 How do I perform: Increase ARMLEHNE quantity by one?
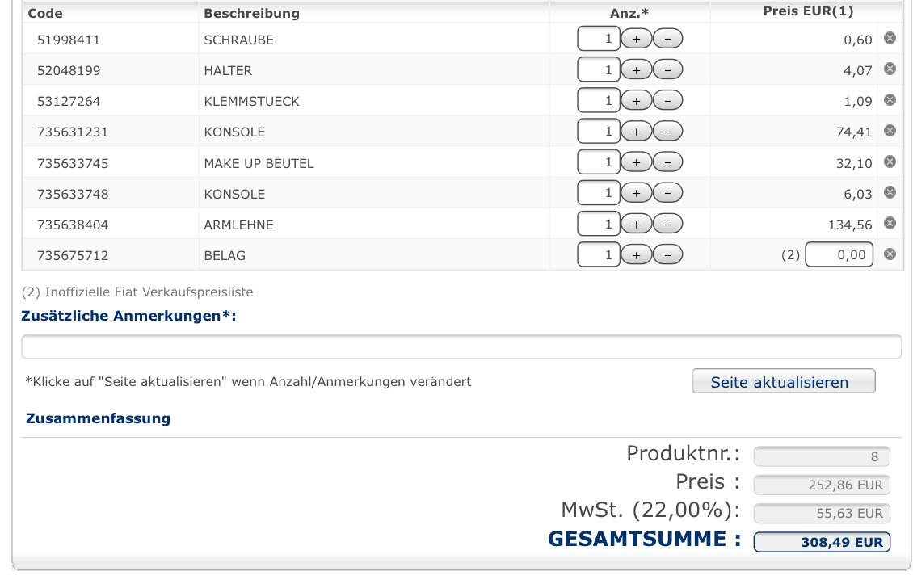tap(636, 225)
